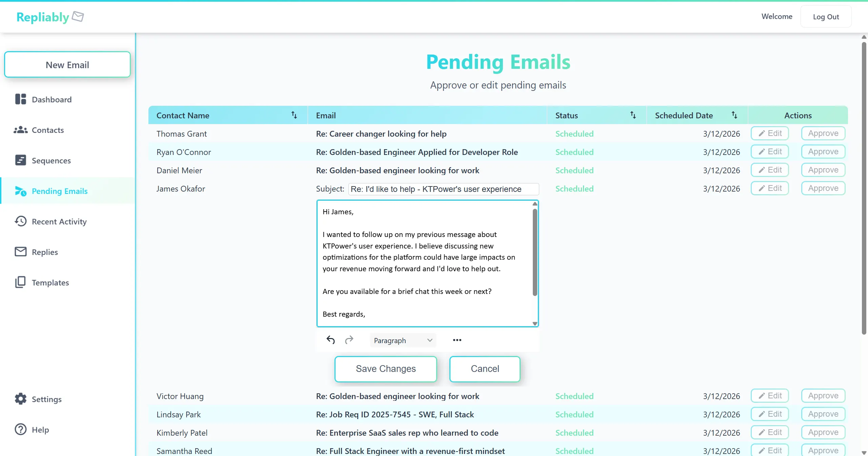Image resolution: width=868 pixels, height=456 pixels.
Task: Open Settings from the sidebar
Action: pyautogui.click(x=47, y=399)
